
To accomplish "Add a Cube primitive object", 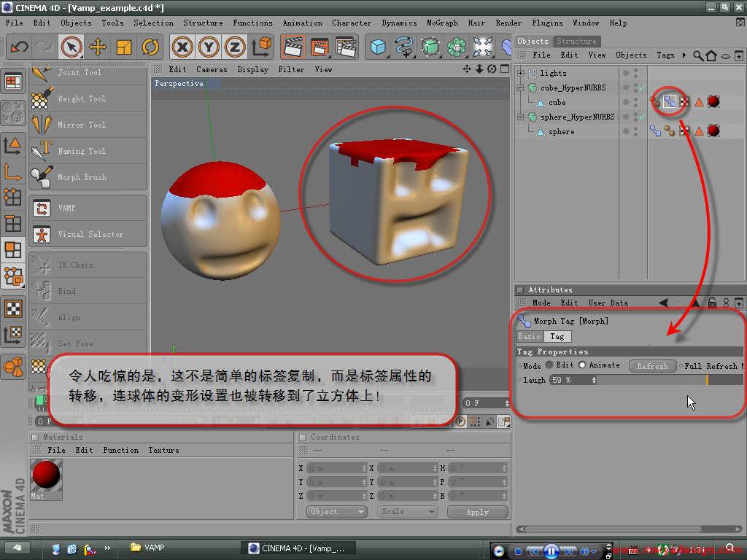I will (x=379, y=47).
